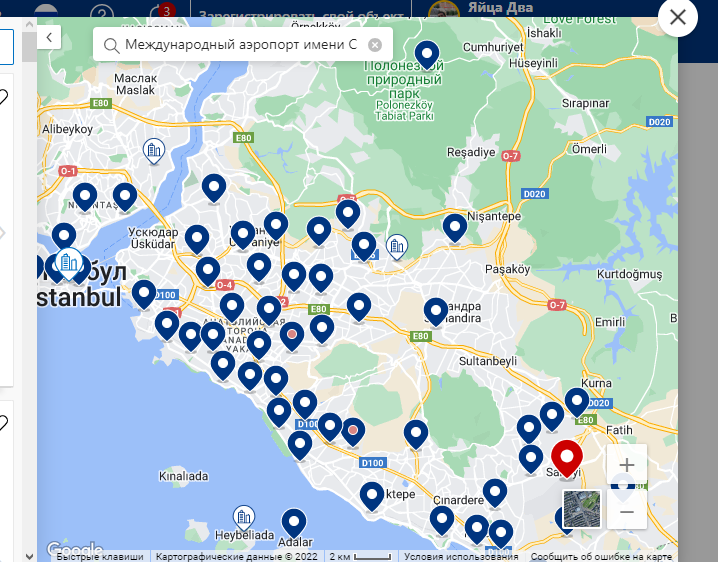Open Условия использования terms link
This screenshot has width=718, height=562.
point(461,557)
